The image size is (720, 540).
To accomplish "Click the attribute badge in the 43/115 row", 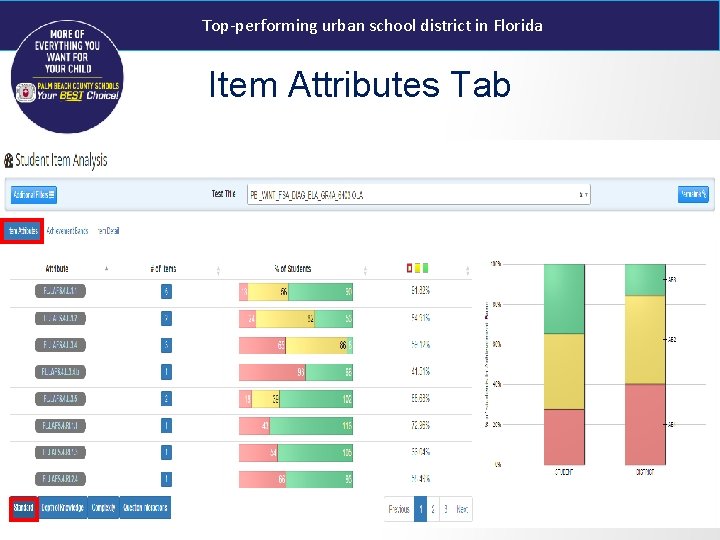I will coord(60,426).
